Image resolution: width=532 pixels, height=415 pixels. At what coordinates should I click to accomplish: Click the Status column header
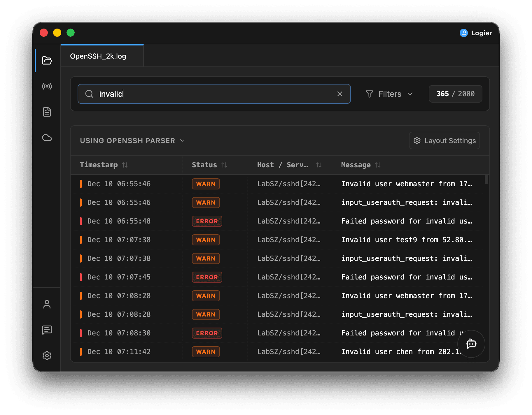pyautogui.click(x=204, y=165)
